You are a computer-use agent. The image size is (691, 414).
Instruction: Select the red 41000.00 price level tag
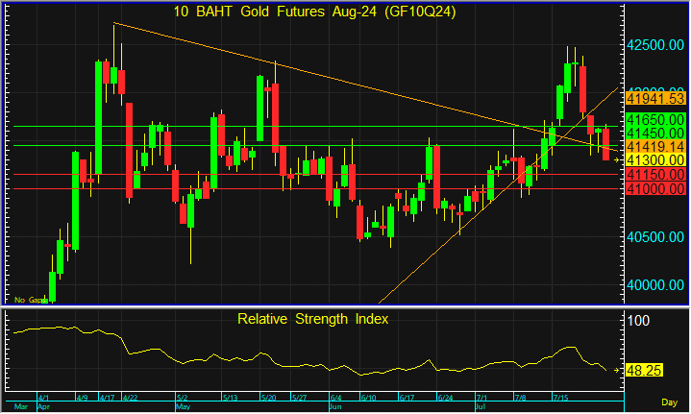click(655, 188)
